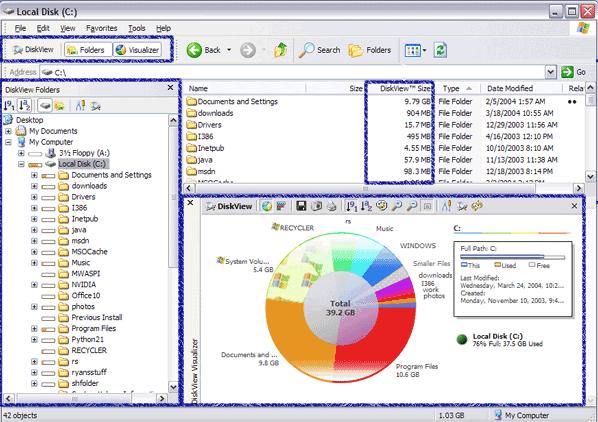Open tools options icon in Visualizer toolbar
This screenshot has height=422, width=598.
click(447, 206)
